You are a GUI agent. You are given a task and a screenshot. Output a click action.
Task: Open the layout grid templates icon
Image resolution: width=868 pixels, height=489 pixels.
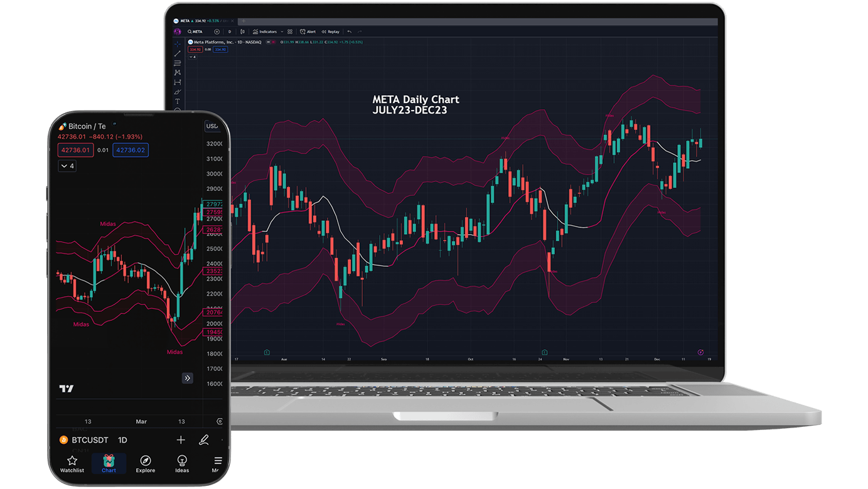[290, 31]
